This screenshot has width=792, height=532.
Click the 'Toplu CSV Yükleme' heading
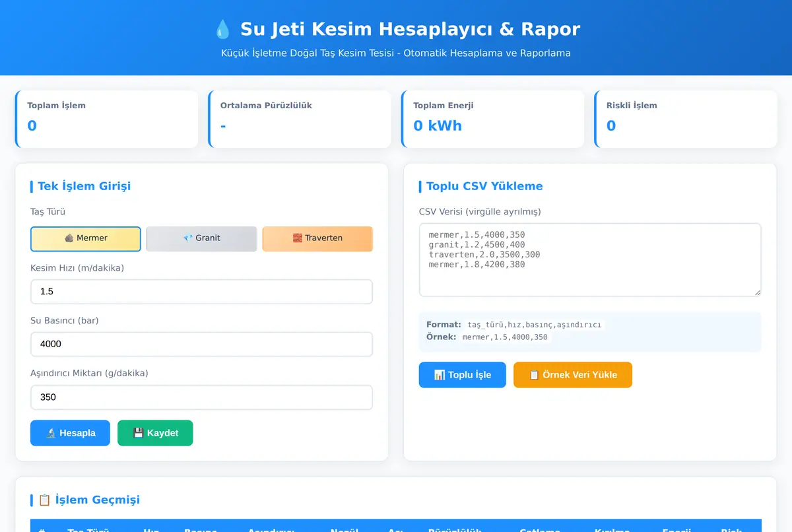click(x=484, y=186)
